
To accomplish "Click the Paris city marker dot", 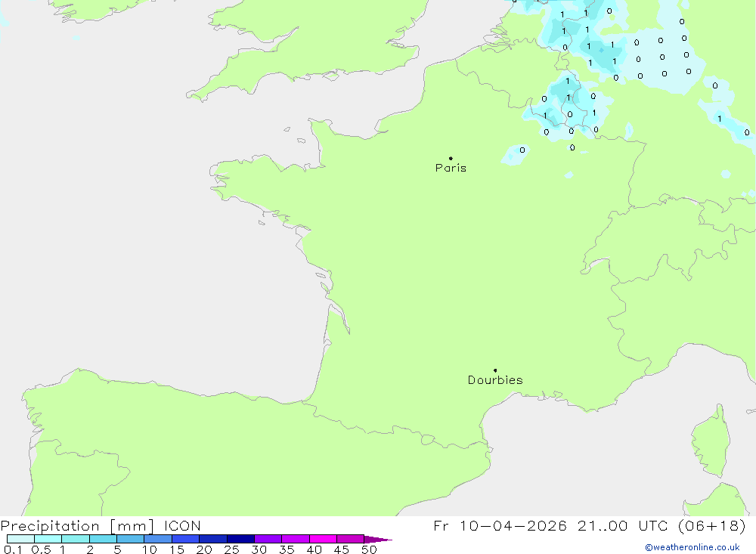I will (x=451, y=158).
